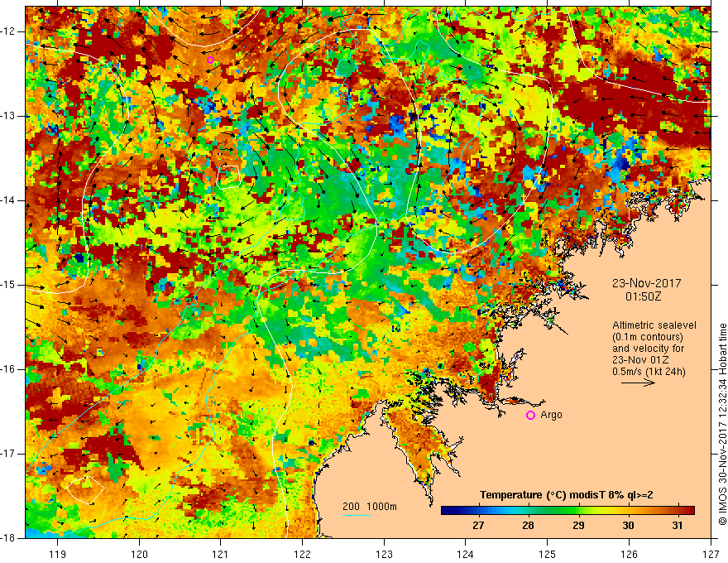The height and width of the screenshot is (563, 728).
Task: Click longitude axis label '125'
Action: (x=548, y=554)
